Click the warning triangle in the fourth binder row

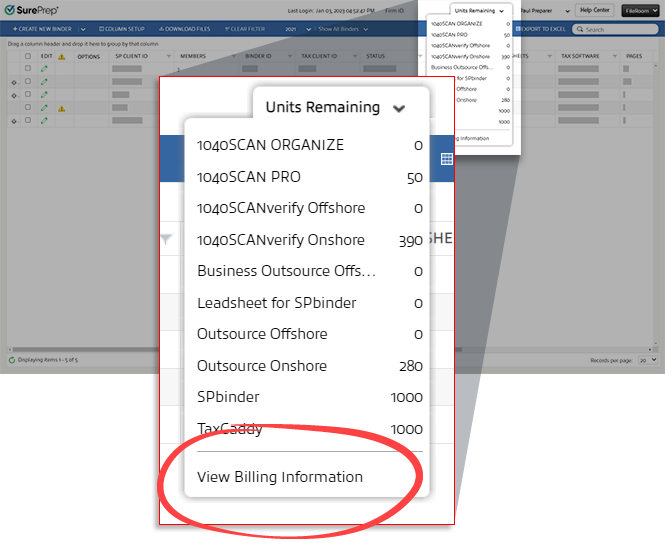click(x=61, y=109)
